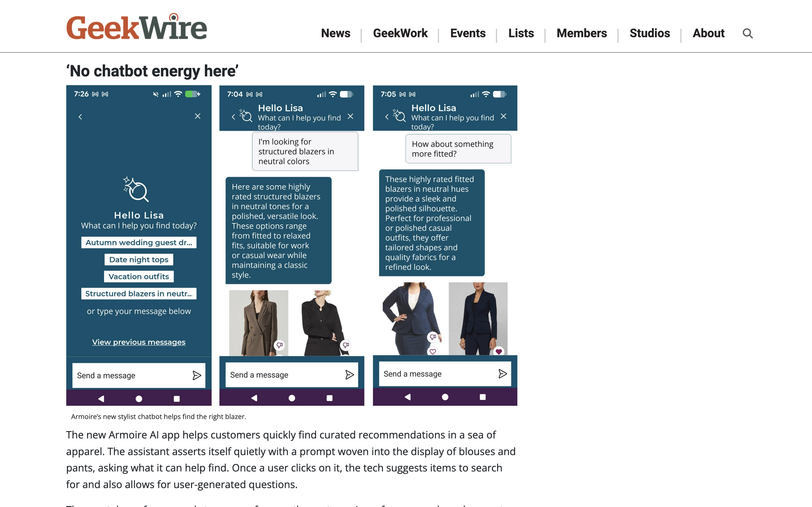Click sparkle search icon in 7:04 header
812x507 pixels.
click(x=245, y=115)
